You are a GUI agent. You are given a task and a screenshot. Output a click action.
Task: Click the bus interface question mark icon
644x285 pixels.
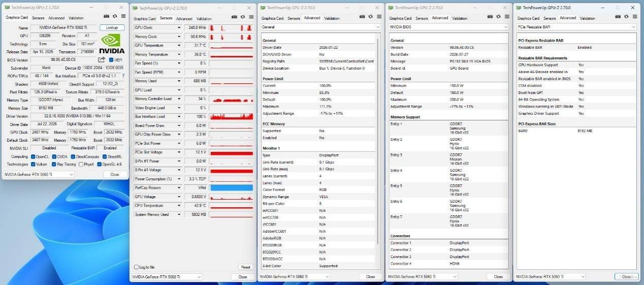pyautogui.click(x=122, y=76)
